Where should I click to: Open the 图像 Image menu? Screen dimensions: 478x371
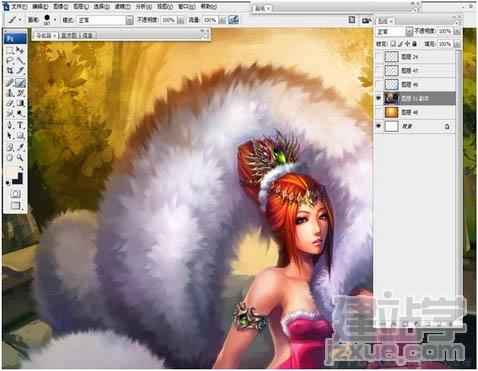pyautogui.click(x=61, y=6)
